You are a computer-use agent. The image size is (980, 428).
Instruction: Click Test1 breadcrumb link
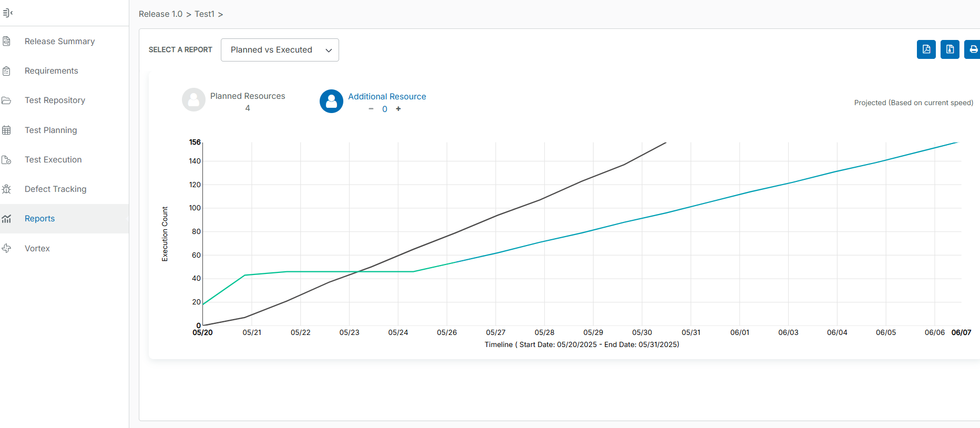pyautogui.click(x=205, y=14)
